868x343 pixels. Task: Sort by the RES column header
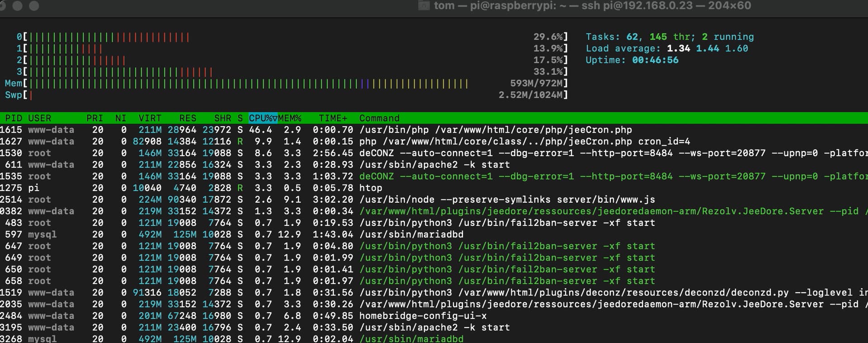[187, 118]
